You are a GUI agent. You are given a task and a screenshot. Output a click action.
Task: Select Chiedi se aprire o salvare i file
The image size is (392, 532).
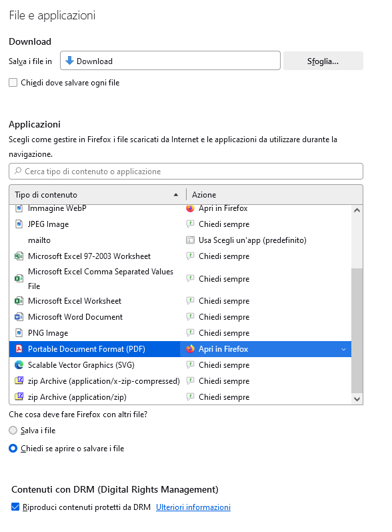coord(13,448)
